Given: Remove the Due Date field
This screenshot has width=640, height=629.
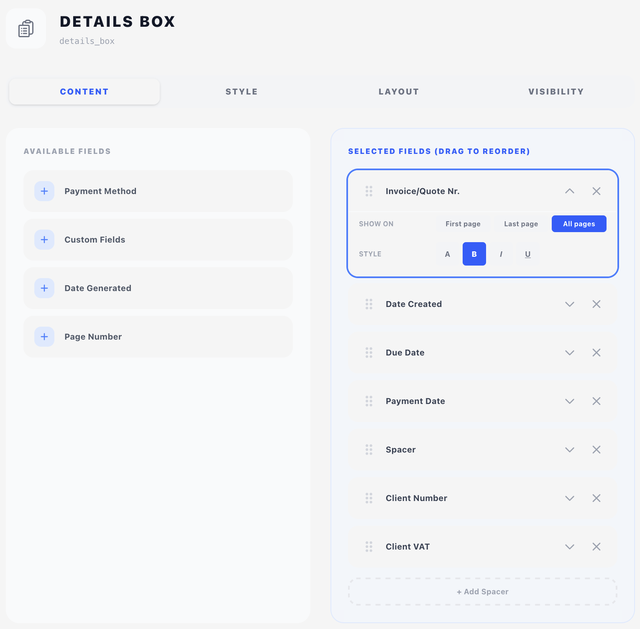Looking at the screenshot, I should click(596, 353).
